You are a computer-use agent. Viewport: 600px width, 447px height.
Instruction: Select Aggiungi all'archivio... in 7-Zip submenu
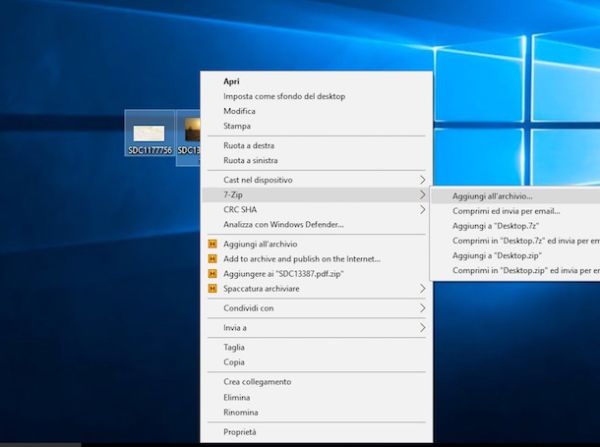(492, 196)
